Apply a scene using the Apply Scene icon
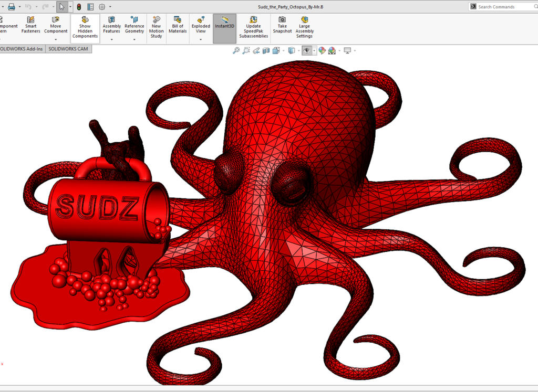 (330, 50)
